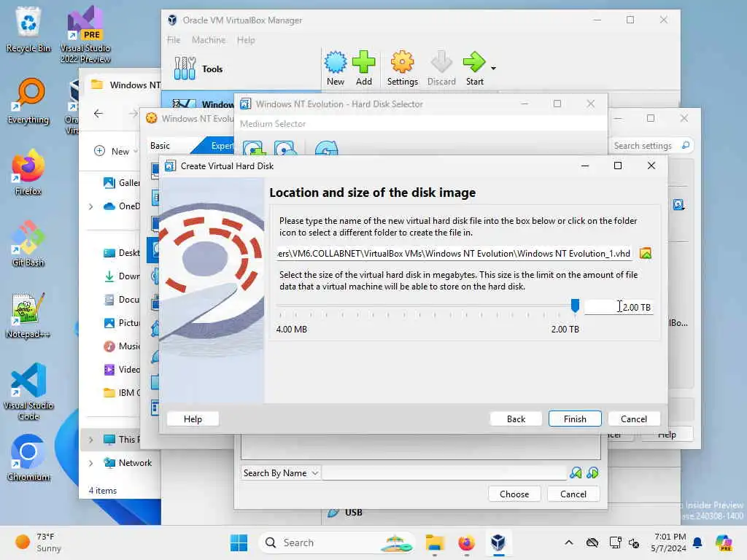Expand the Network tree node
This screenshot has height=560, width=747.
(91, 463)
